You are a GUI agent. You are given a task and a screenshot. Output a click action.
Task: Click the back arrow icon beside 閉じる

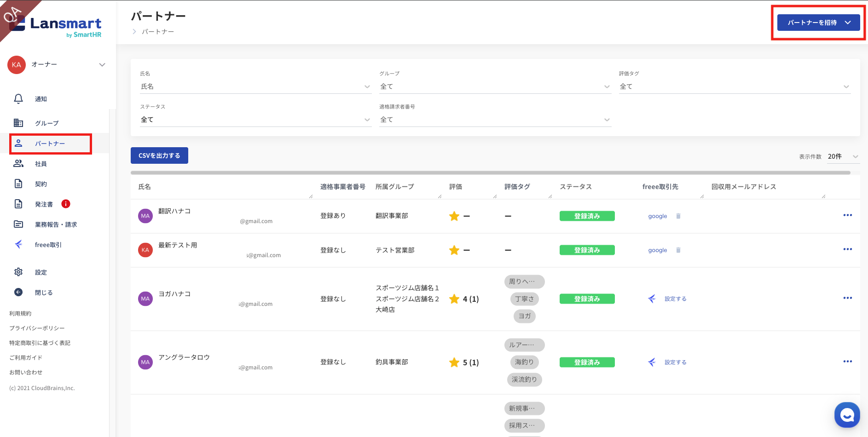click(18, 292)
